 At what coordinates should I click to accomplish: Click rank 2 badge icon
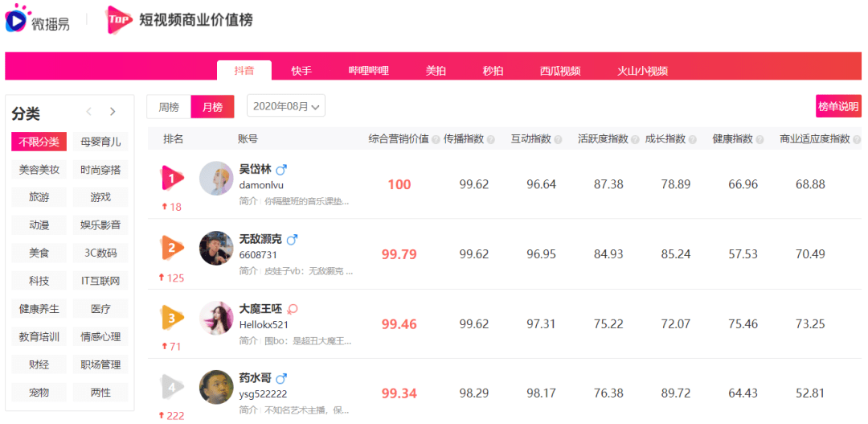tap(172, 248)
